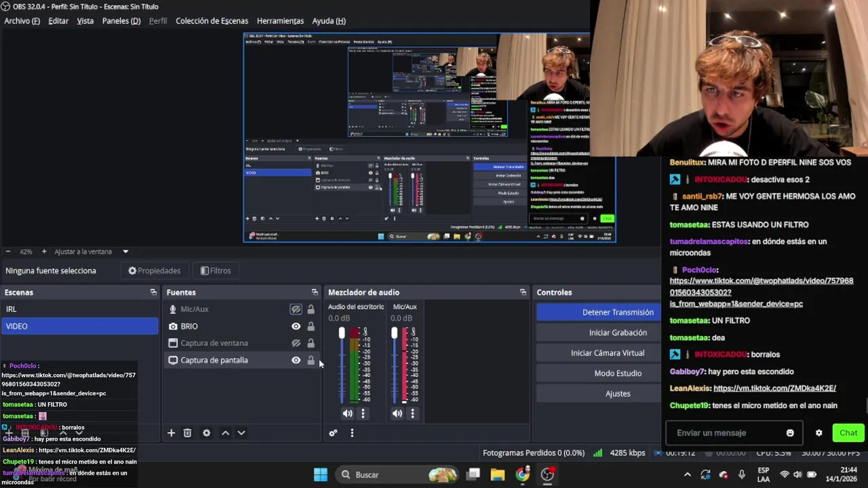The image size is (868, 488).
Task: Open the ESP LAA input language selector
Action: 764,474
